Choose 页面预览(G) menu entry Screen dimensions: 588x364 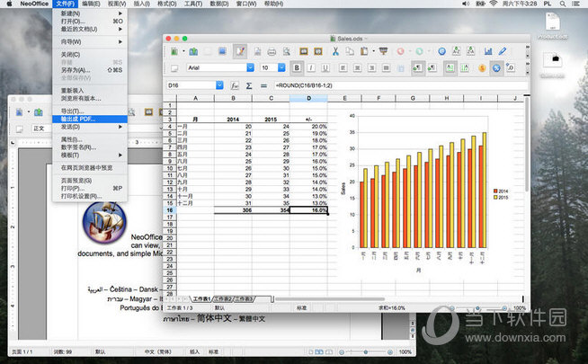pos(90,181)
